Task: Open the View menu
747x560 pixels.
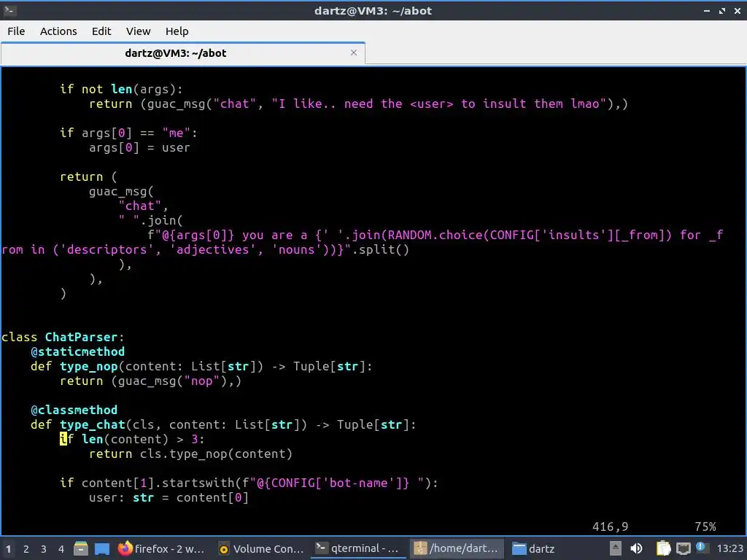Action: tap(138, 31)
